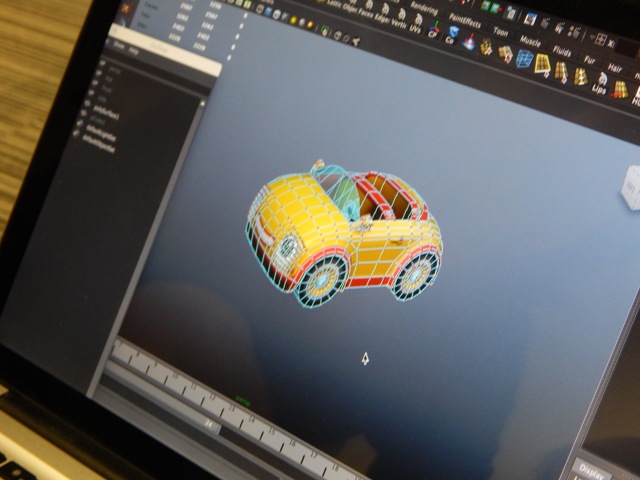This screenshot has height=480, width=640.
Task: Open the Hair shelf tab
Action: 614,67
